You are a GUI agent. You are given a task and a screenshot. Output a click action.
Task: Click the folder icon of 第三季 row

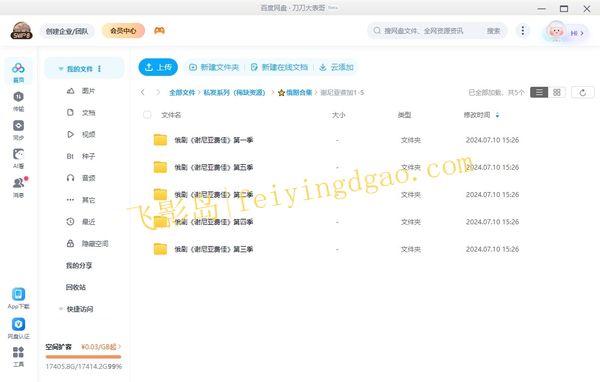[160, 249]
